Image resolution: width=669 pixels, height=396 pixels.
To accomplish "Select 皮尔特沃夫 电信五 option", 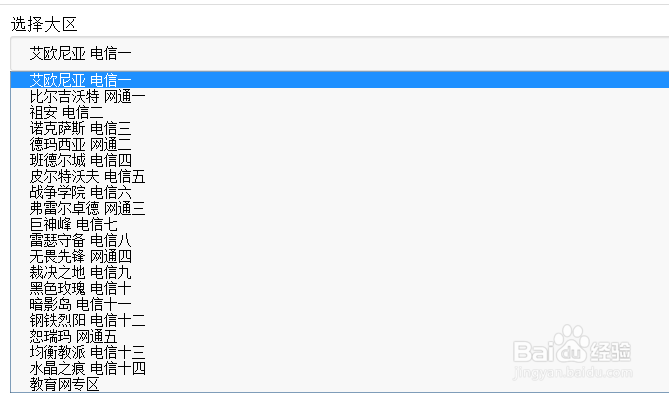I will [x=340, y=177].
